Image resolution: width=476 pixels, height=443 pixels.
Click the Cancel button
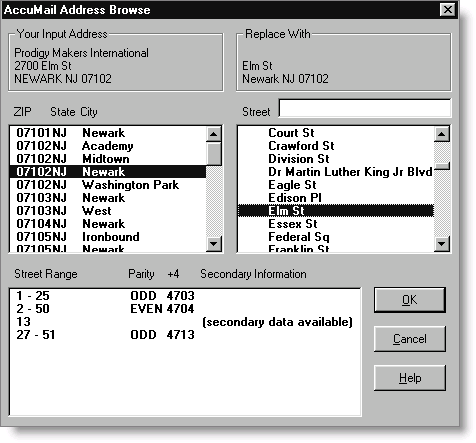(410, 339)
